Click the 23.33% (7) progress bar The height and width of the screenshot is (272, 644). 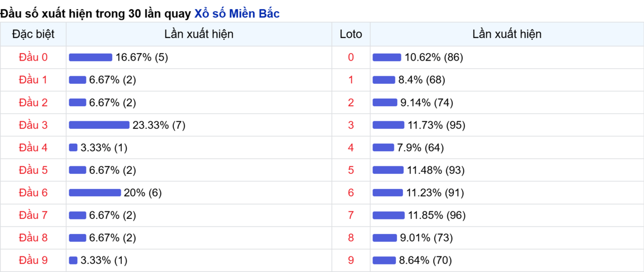pyautogui.click(x=99, y=125)
